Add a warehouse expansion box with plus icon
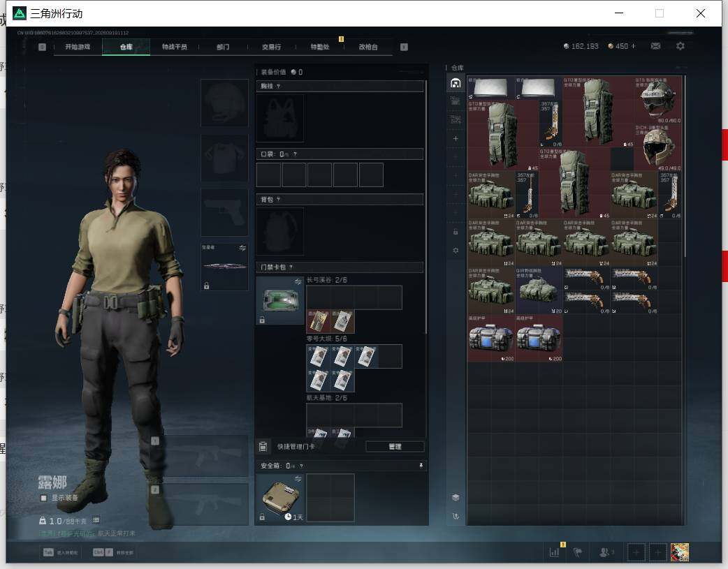The image size is (728, 569). pyautogui.click(x=456, y=138)
